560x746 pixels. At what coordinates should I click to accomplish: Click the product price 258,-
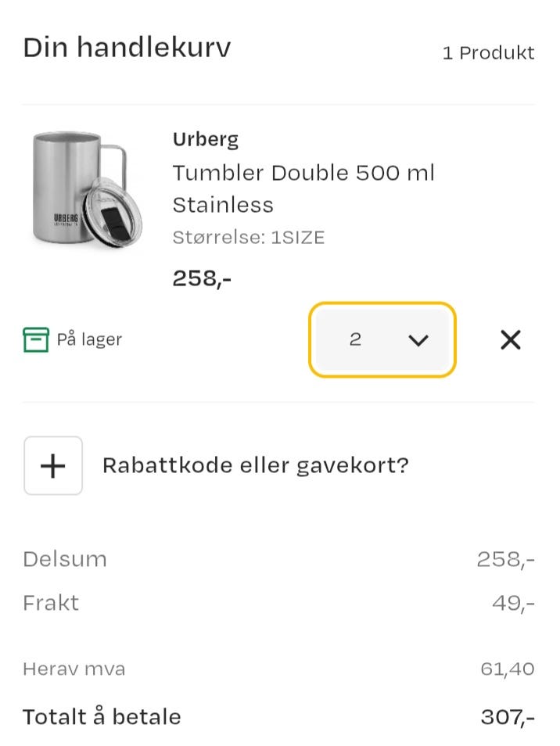click(x=202, y=278)
